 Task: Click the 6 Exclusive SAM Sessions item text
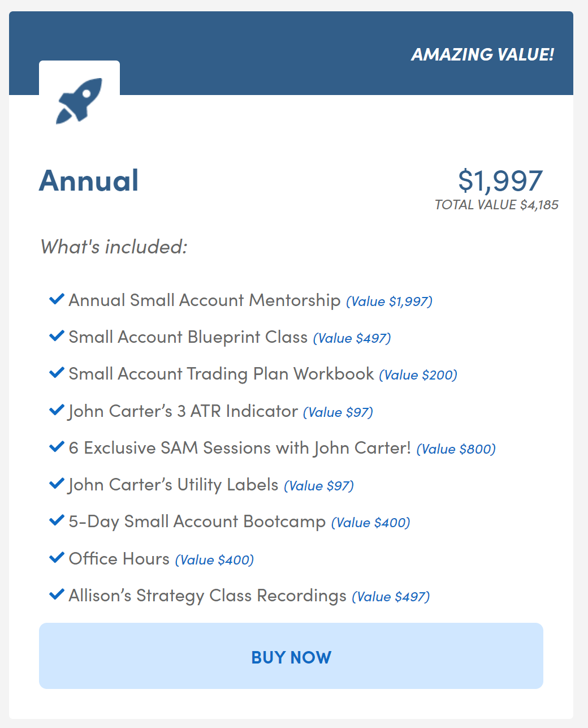click(240, 448)
